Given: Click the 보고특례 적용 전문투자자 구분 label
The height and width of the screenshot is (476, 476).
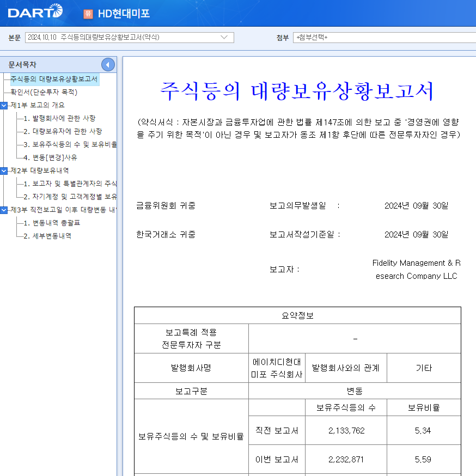Looking at the screenshot, I should (191, 338).
